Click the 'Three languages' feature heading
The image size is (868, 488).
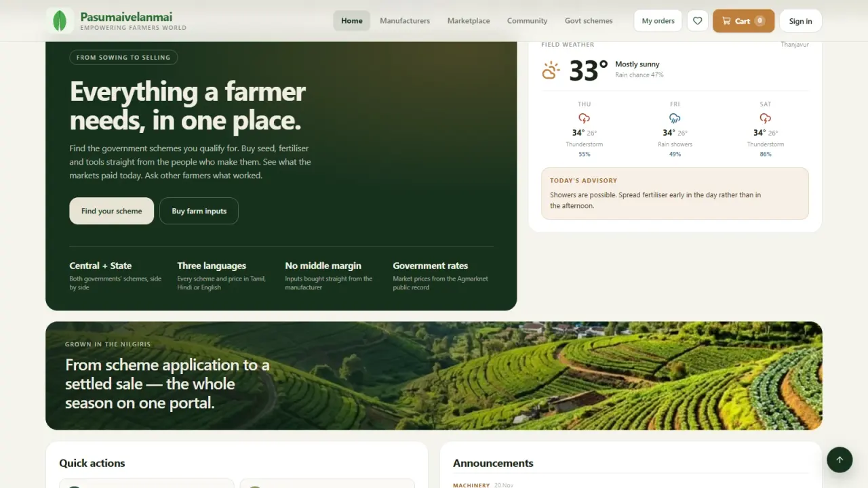(x=212, y=266)
